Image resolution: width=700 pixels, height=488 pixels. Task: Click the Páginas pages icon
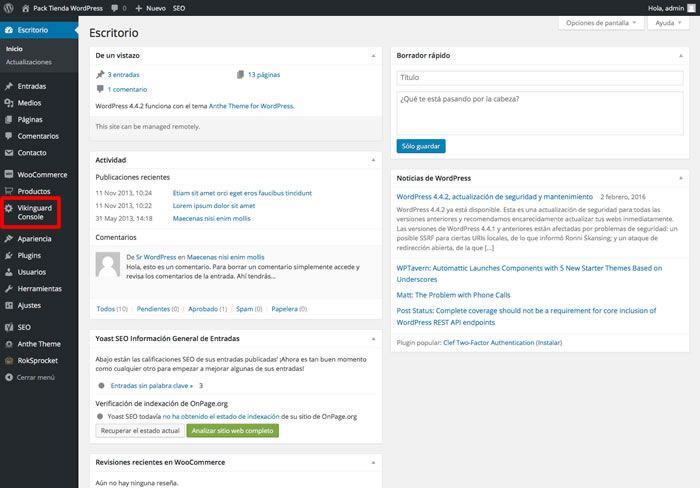tap(8, 119)
